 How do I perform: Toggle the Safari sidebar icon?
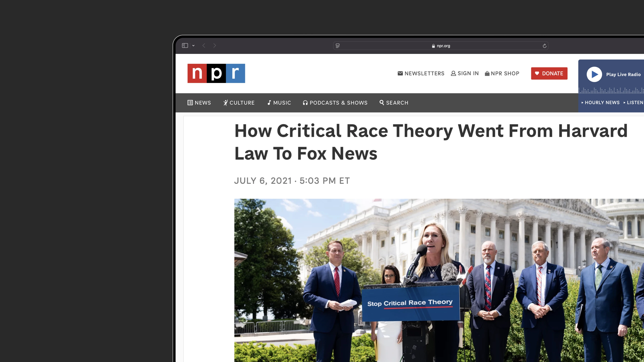[x=185, y=45]
